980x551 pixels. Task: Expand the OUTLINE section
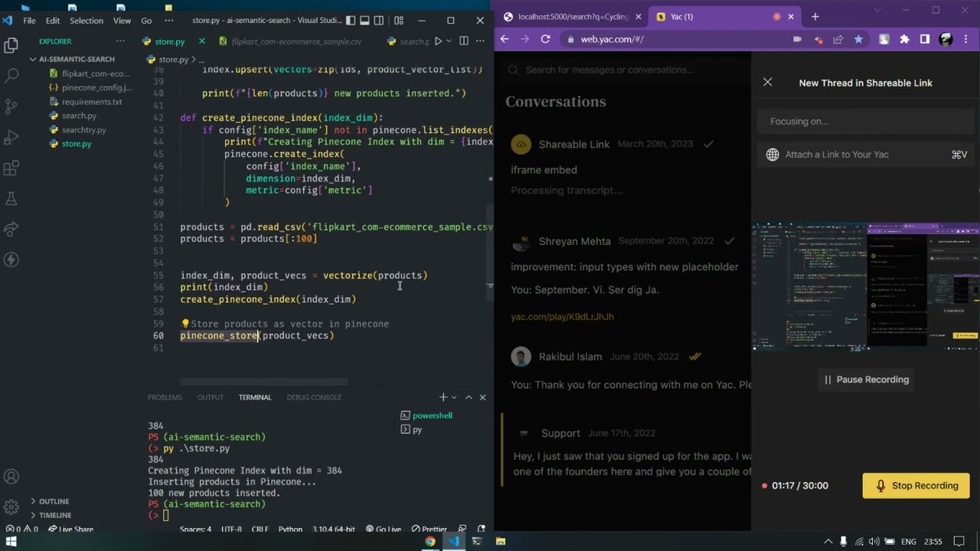33,501
